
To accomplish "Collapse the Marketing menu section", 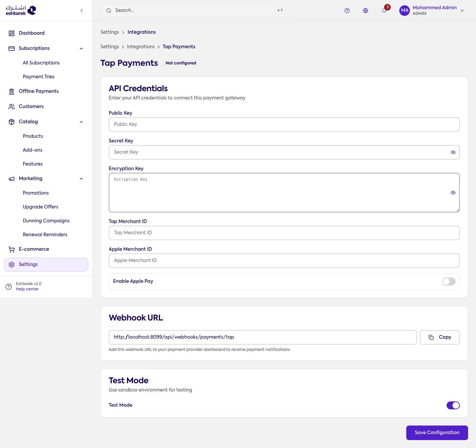I will [81, 179].
